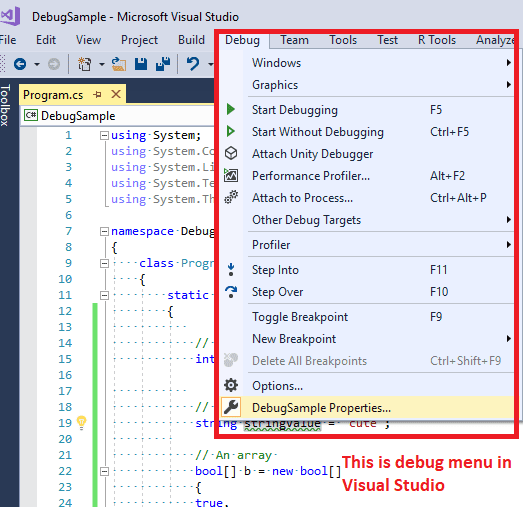This screenshot has width=528, height=507.
Task: Choose Start Without Debugging
Action: click(x=367, y=132)
